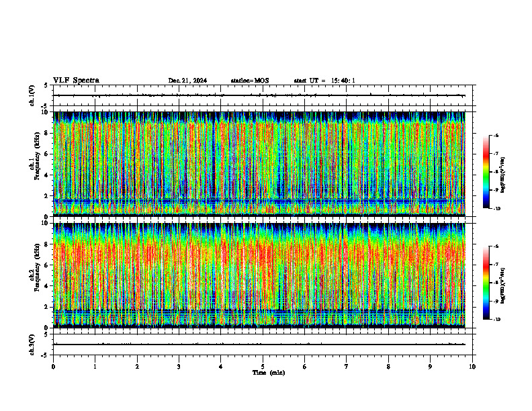Click the ch.2 colorbar "log(PSD)(V²/Hz)" label
The image size is (532, 411).
click(503, 285)
